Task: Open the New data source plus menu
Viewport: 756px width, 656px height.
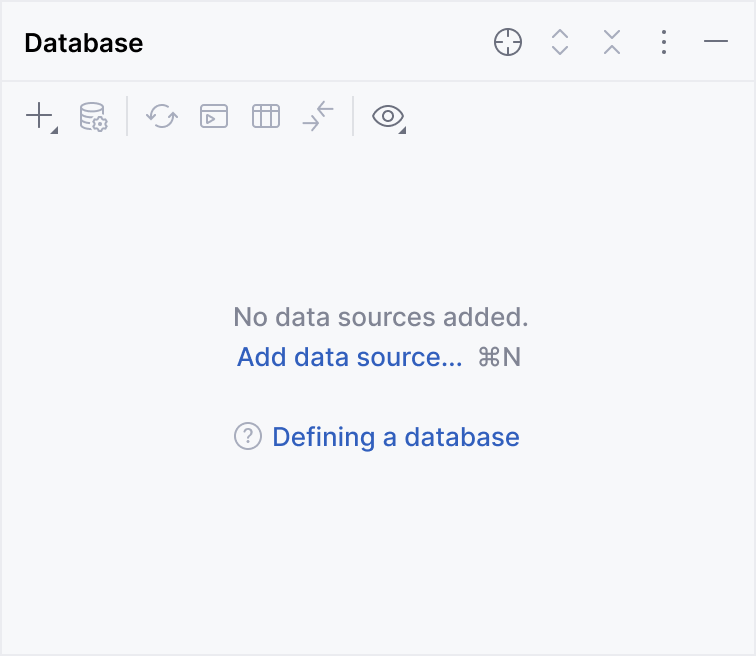Action: (x=40, y=117)
